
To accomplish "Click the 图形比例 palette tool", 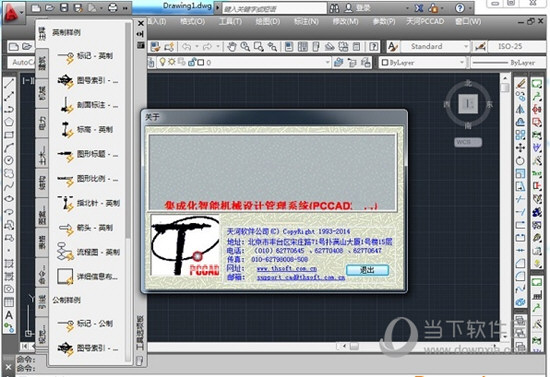I will tap(88, 179).
